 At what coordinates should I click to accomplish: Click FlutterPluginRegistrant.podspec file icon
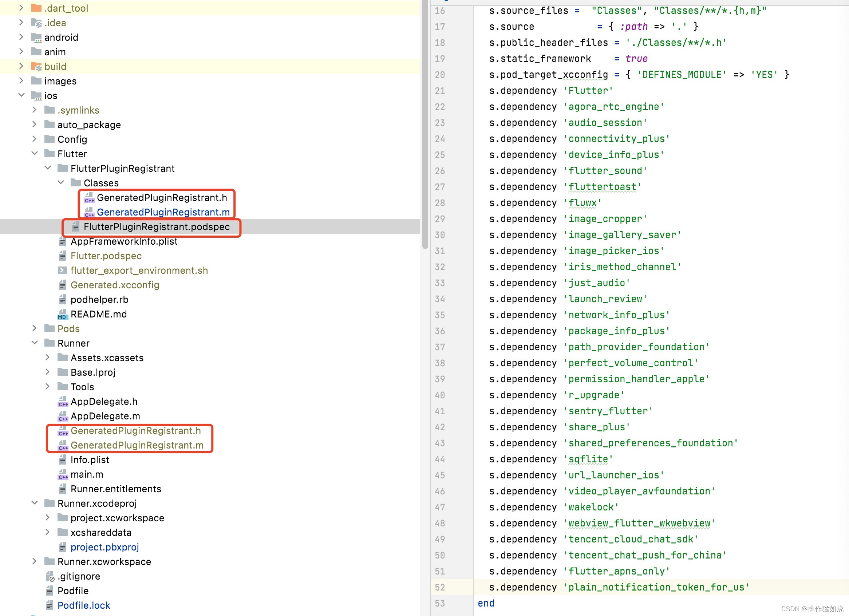(76, 227)
